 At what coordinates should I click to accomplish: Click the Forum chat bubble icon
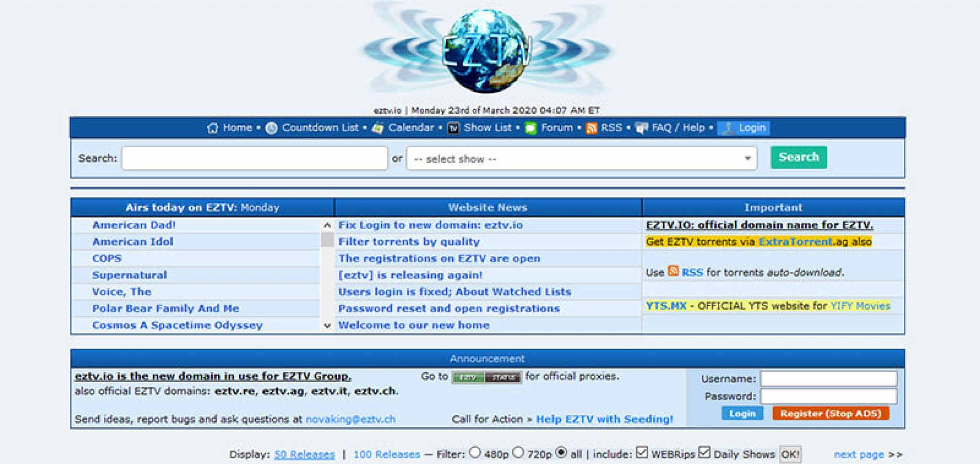[x=531, y=128]
